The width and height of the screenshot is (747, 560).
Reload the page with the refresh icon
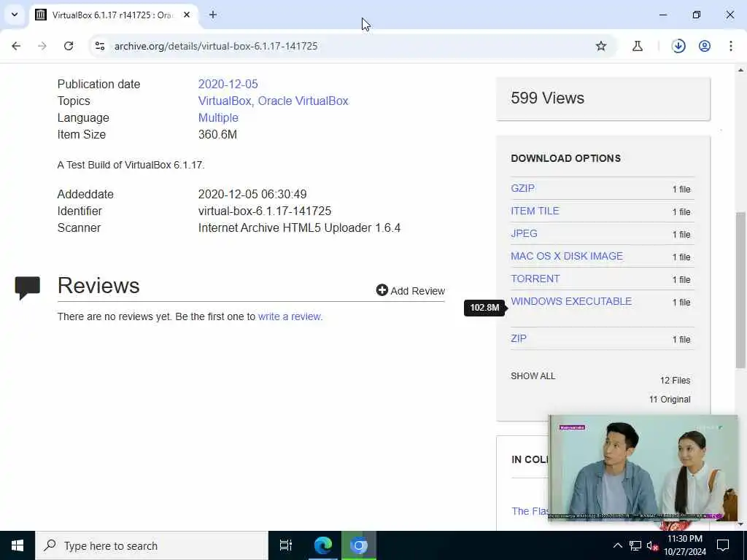pos(69,46)
